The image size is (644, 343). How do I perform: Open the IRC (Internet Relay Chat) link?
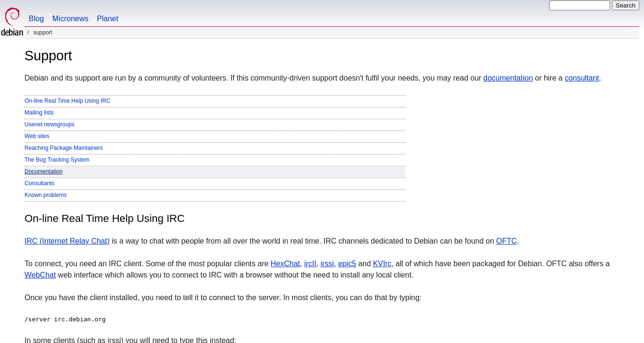click(67, 241)
